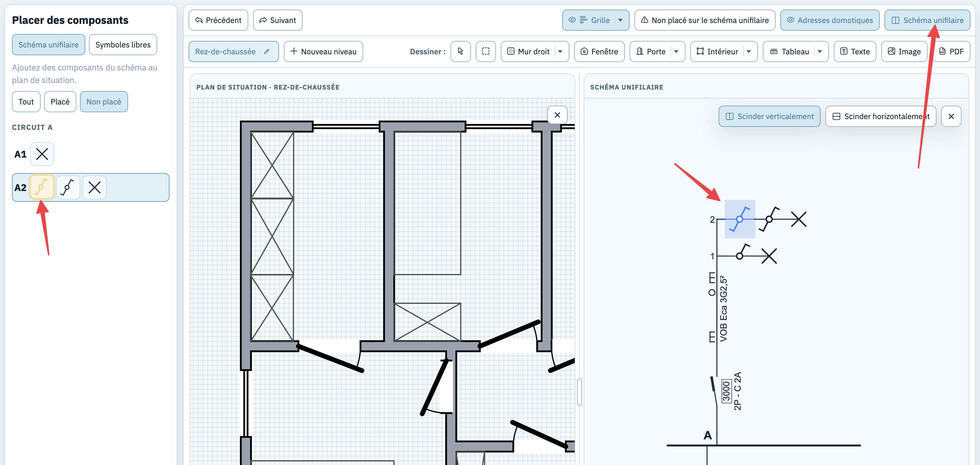Draw a straight wall with Mur droit
Viewport: 980px width, 465px height.
coord(529,51)
